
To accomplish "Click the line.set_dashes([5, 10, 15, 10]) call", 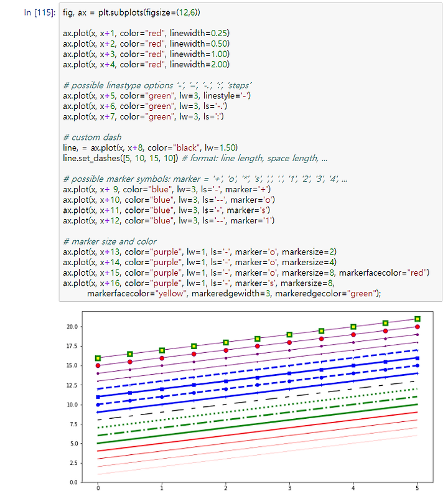I will 121,158.
